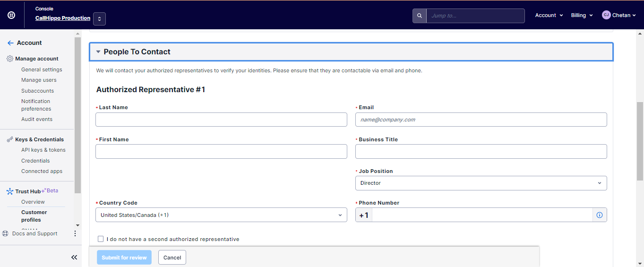This screenshot has width=644, height=267.
Task: Click the Docs and Support lifebuoy icon
Action: click(6, 233)
